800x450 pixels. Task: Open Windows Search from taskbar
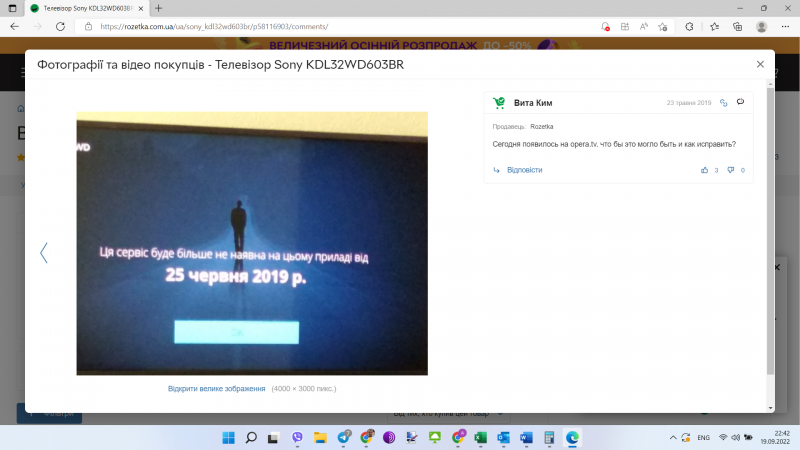coord(251,438)
